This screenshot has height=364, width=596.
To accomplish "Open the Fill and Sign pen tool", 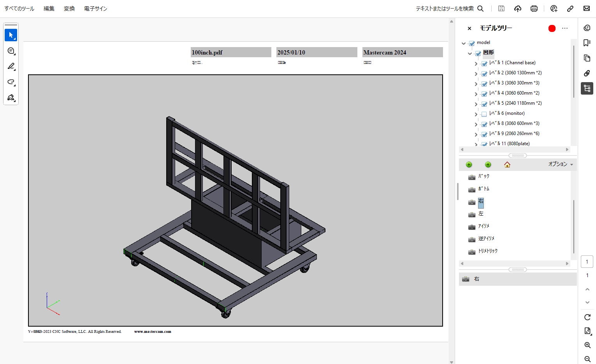I will tap(11, 97).
